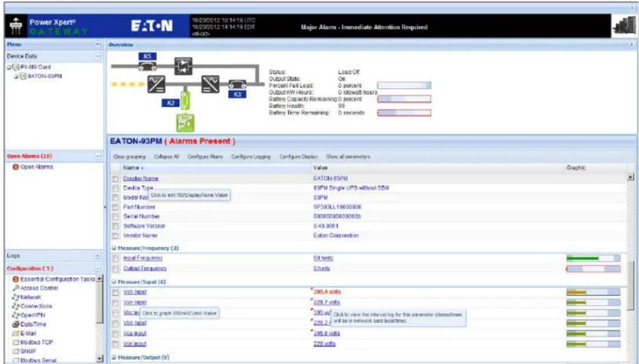Open Configure Alarm
This screenshot has width=639, height=364.
pyautogui.click(x=205, y=157)
